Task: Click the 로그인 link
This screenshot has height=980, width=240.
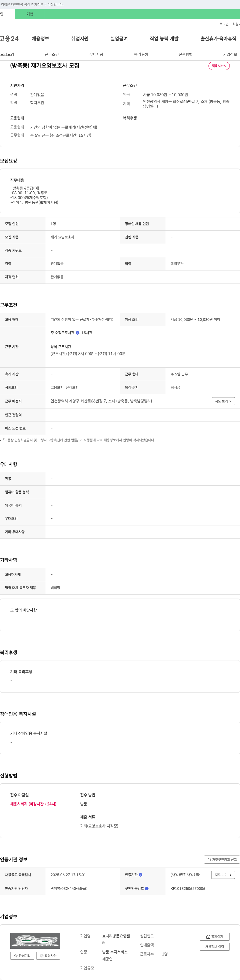Action: coord(224,24)
